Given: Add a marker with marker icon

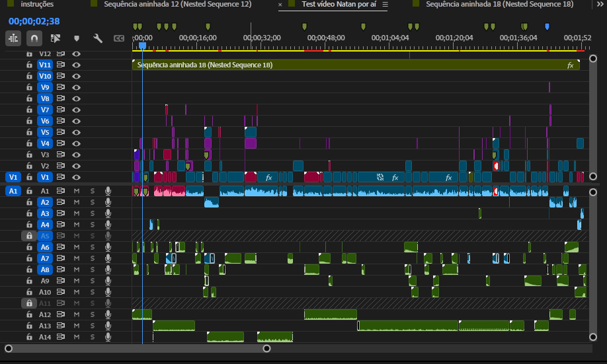Looking at the screenshot, I should pos(77,38).
